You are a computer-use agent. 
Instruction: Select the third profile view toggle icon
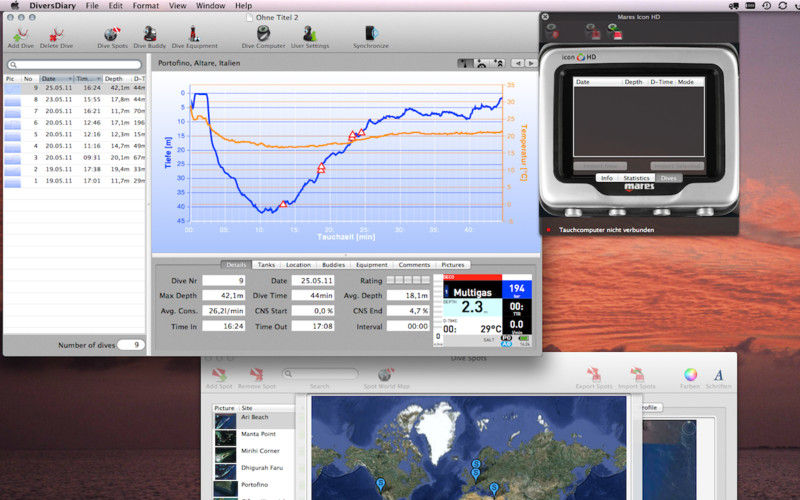pos(498,63)
